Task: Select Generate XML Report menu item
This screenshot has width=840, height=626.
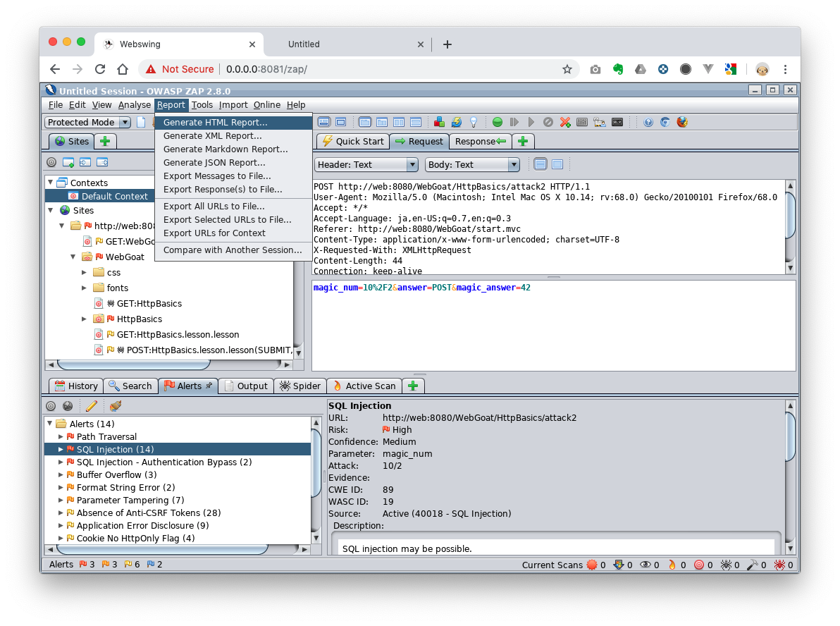Action: point(233,135)
